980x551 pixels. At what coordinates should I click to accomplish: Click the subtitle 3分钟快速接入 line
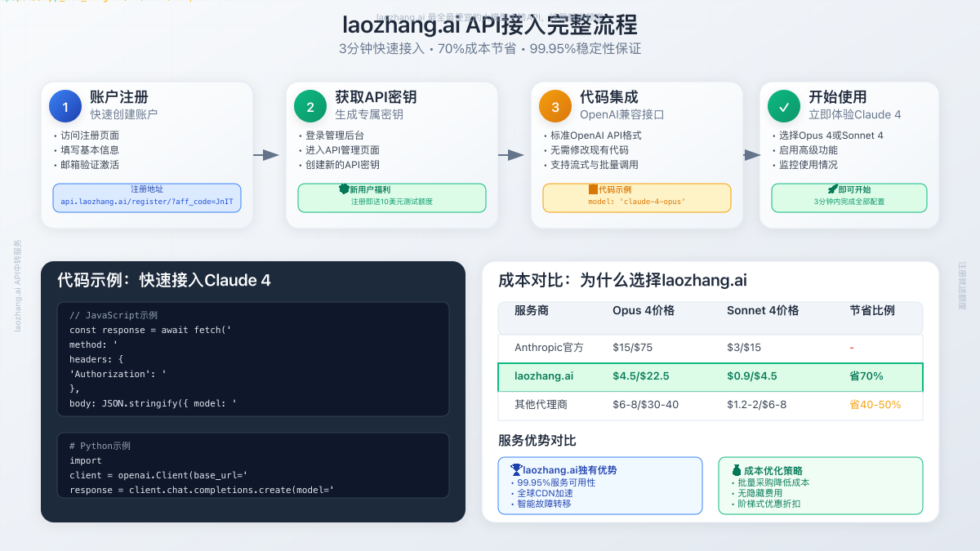(x=490, y=49)
